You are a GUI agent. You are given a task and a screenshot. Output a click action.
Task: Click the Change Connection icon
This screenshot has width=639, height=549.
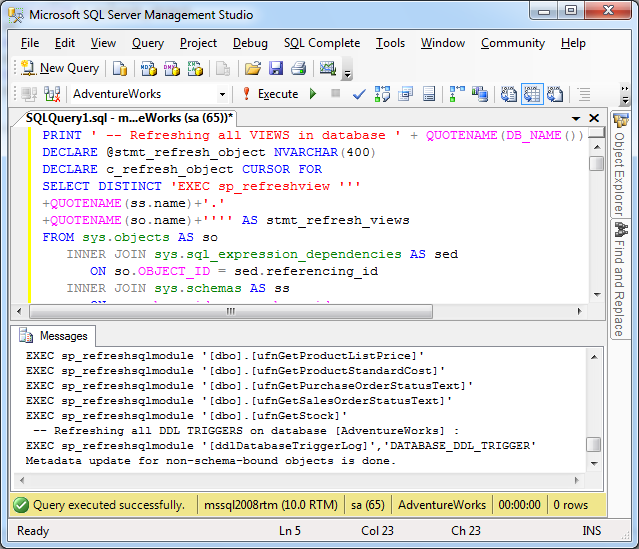(52, 94)
